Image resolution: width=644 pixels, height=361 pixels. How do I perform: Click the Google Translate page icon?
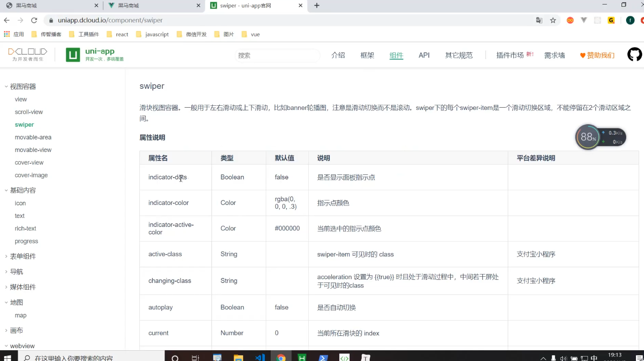tap(539, 21)
